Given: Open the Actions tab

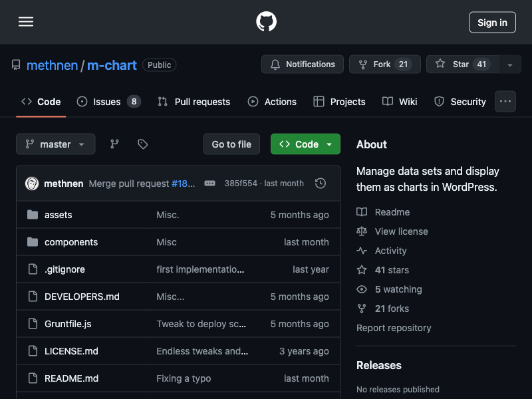Looking at the screenshot, I should (272, 102).
